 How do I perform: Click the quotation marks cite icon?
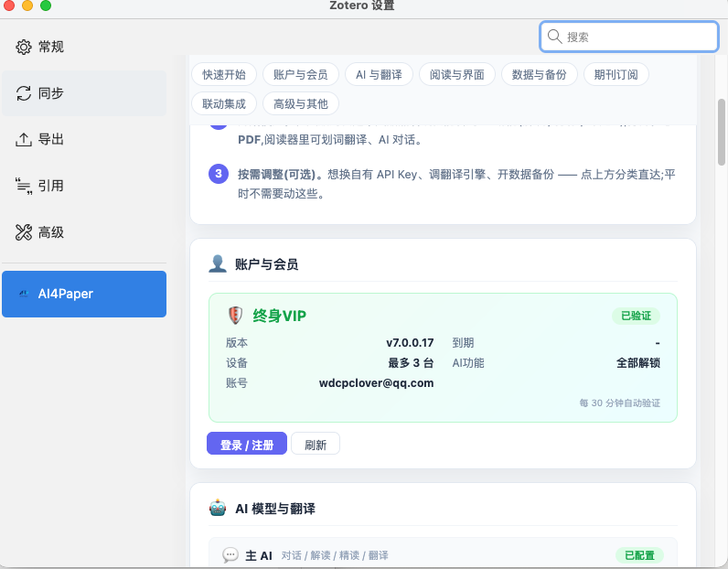(23, 186)
